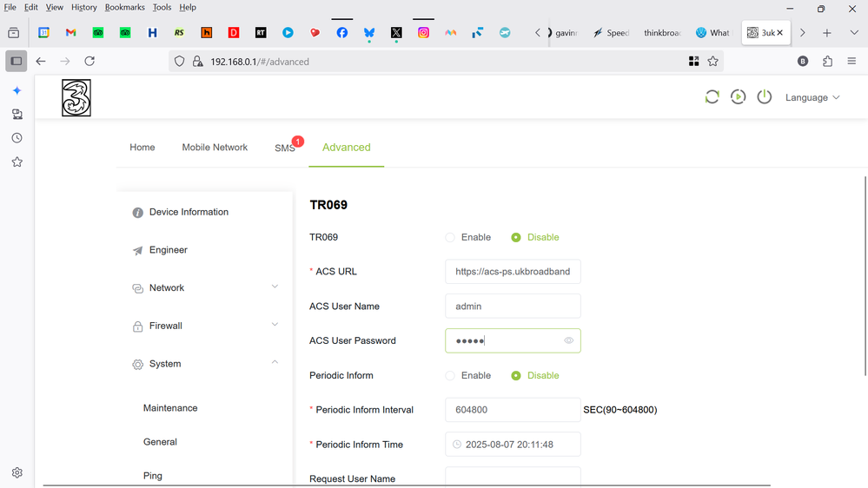Open bookmarks star in the sidebar
The height and width of the screenshot is (488, 868).
point(17,162)
